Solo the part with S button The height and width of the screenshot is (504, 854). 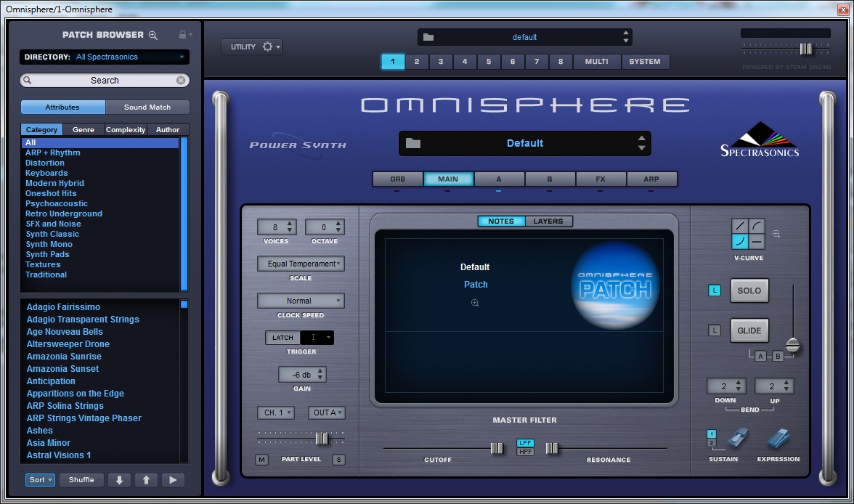pyautogui.click(x=338, y=460)
